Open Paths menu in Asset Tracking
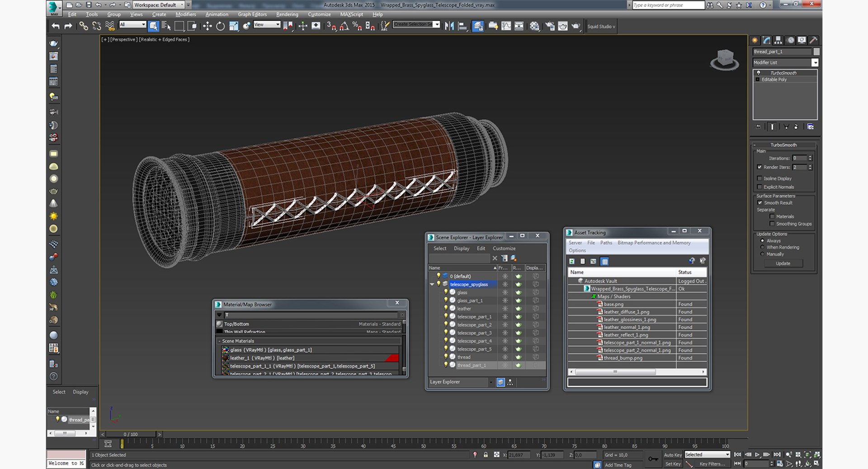 tap(606, 243)
